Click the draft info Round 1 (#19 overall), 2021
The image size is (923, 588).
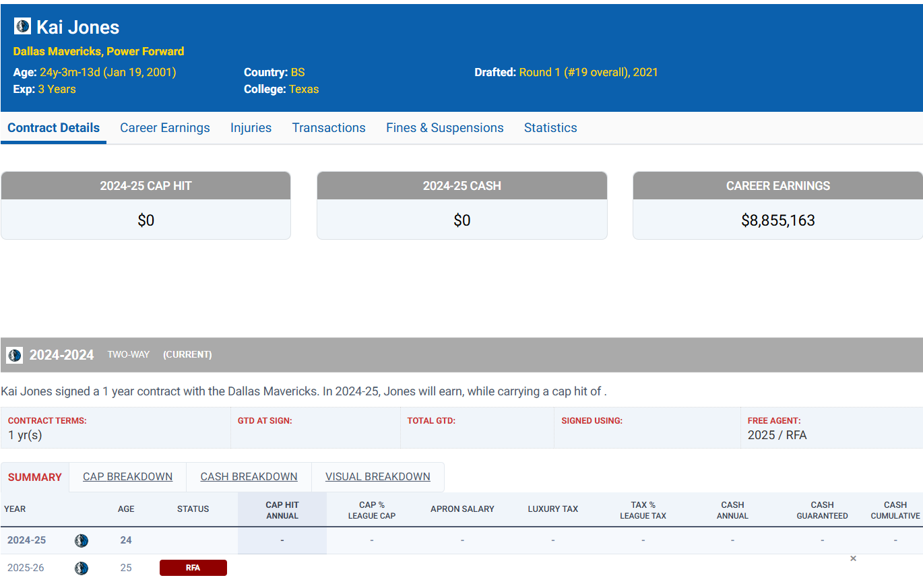pos(588,72)
